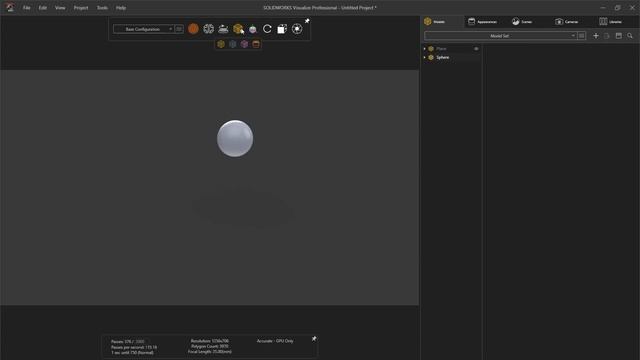640x360 pixels.
Task: Unpin the main toolbar
Action: tap(307, 21)
